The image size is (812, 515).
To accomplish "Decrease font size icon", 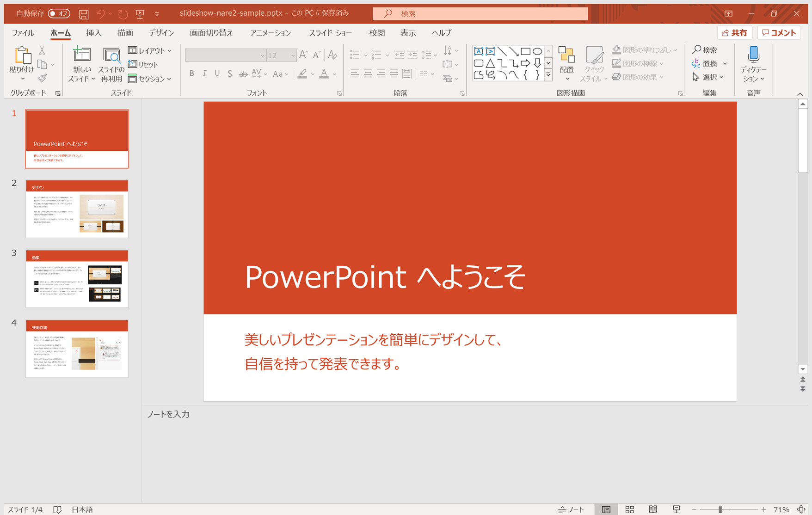I will tap(317, 55).
